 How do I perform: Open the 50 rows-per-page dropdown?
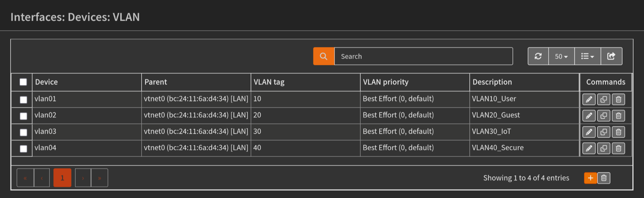[561, 56]
